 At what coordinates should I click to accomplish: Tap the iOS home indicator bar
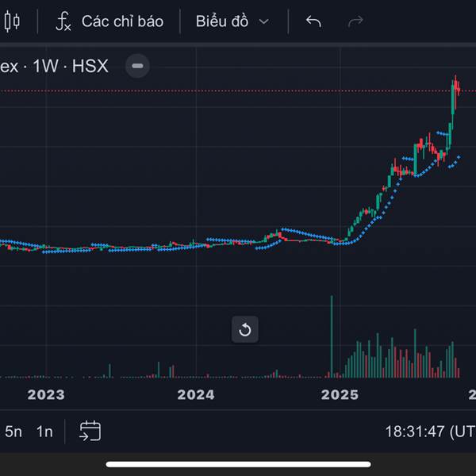coord(238,464)
